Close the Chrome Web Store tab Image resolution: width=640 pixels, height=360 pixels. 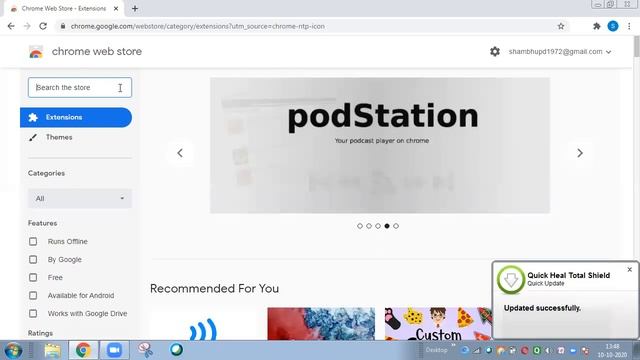click(x=116, y=8)
